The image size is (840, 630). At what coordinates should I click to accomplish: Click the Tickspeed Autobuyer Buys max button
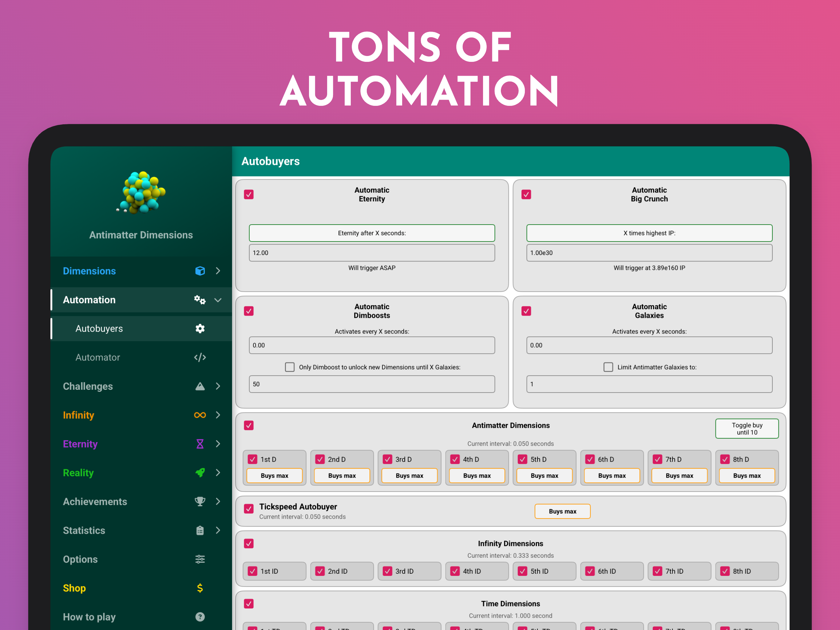click(562, 512)
